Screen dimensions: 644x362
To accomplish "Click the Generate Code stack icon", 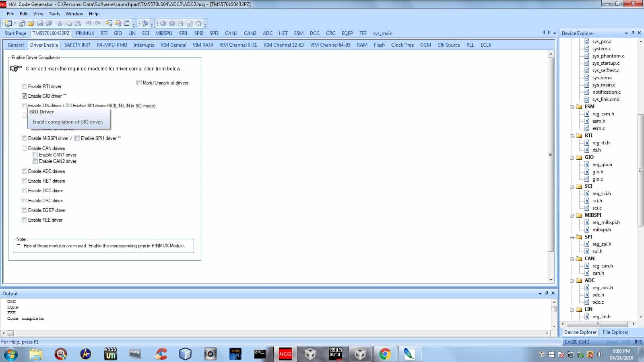I will tap(145, 23).
